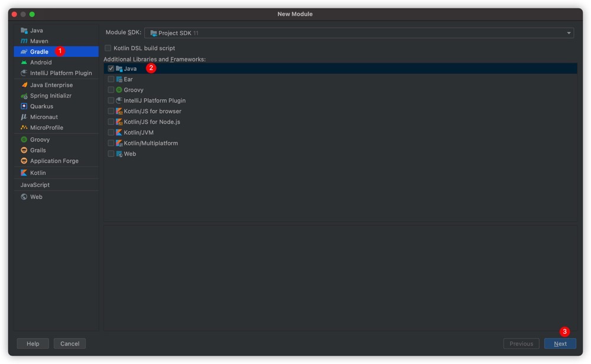Image resolution: width=591 pixels, height=364 pixels.
Task: Select the 'Grails' label in sidebar
Action: (38, 150)
